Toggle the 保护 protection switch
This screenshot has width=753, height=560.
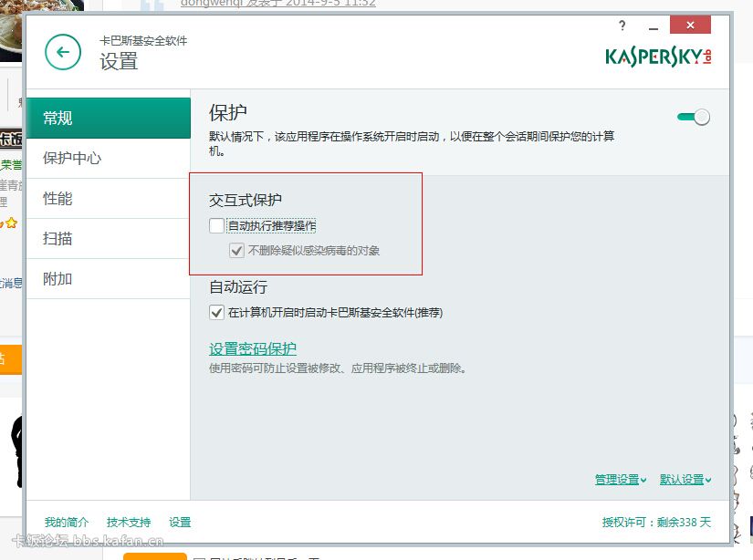[x=694, y=117]
